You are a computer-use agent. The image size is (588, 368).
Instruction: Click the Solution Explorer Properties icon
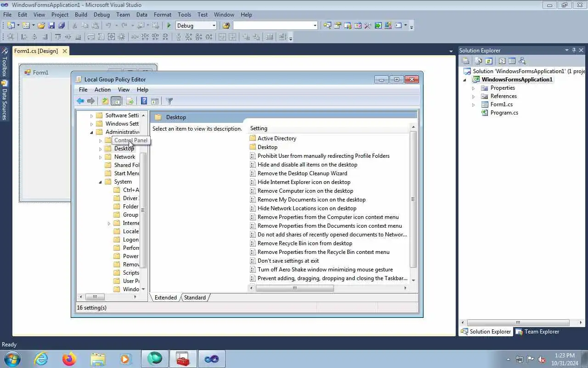click(465, 61)
